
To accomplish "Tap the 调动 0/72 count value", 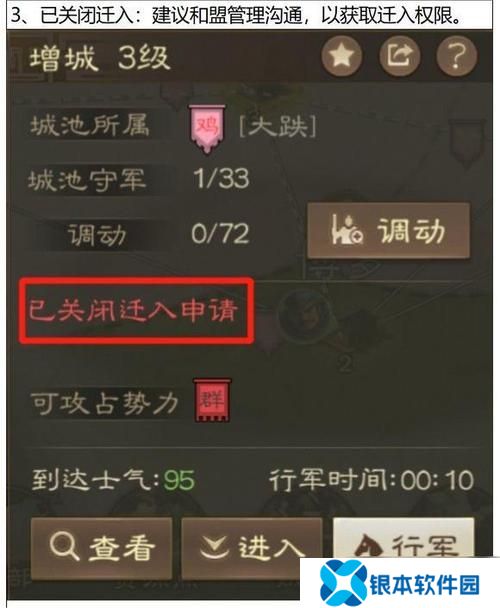I will pos(220,234).
